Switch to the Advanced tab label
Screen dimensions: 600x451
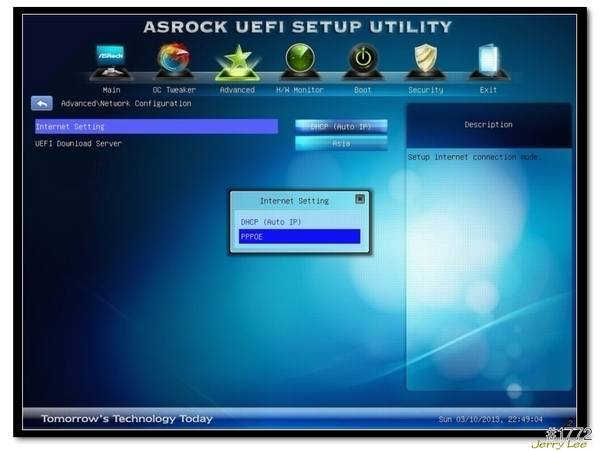click(237, 90)
